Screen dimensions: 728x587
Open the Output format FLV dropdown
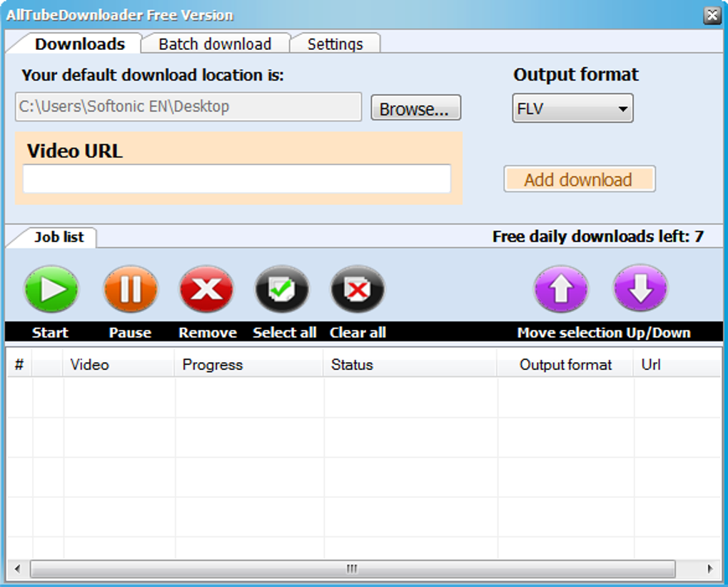pos(572,109)
